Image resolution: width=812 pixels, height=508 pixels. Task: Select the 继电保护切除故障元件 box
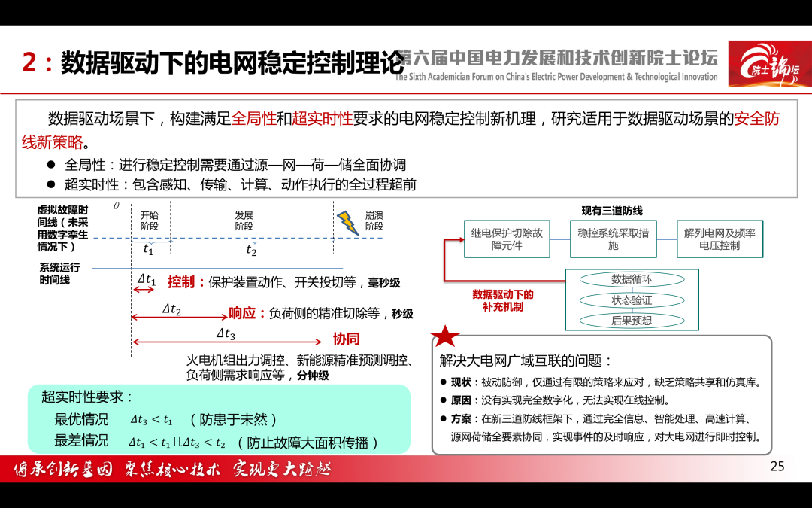click(x=507, y=239)
